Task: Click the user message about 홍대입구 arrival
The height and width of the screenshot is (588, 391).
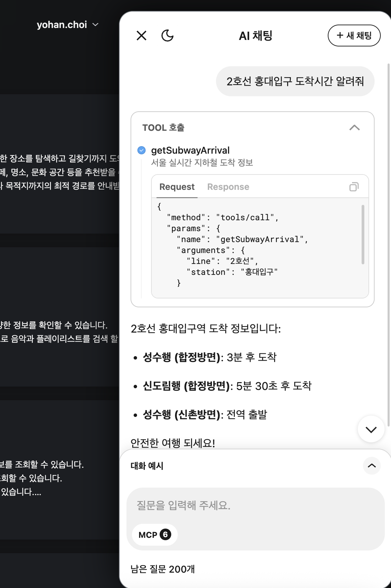Action: [295, 81]
